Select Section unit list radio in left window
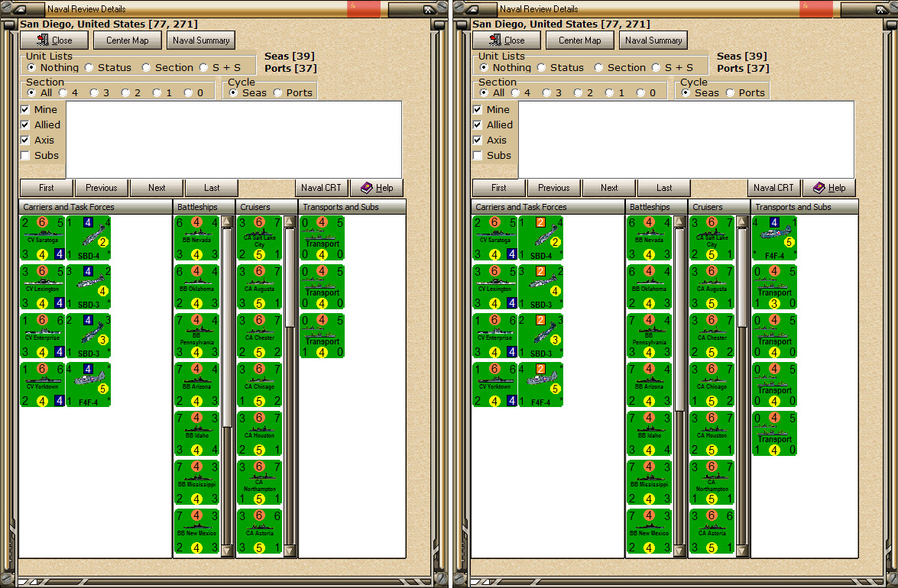Screen dimensions: 898x588 (146, 67)
